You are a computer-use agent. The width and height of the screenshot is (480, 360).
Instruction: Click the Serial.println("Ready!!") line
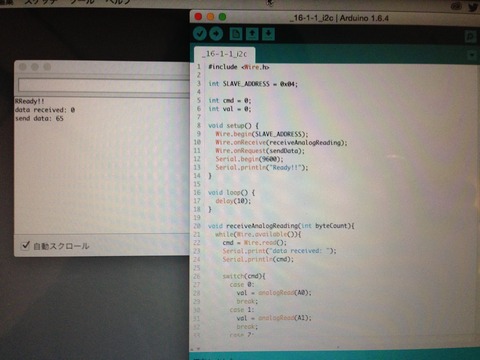[x=262, y=167]
